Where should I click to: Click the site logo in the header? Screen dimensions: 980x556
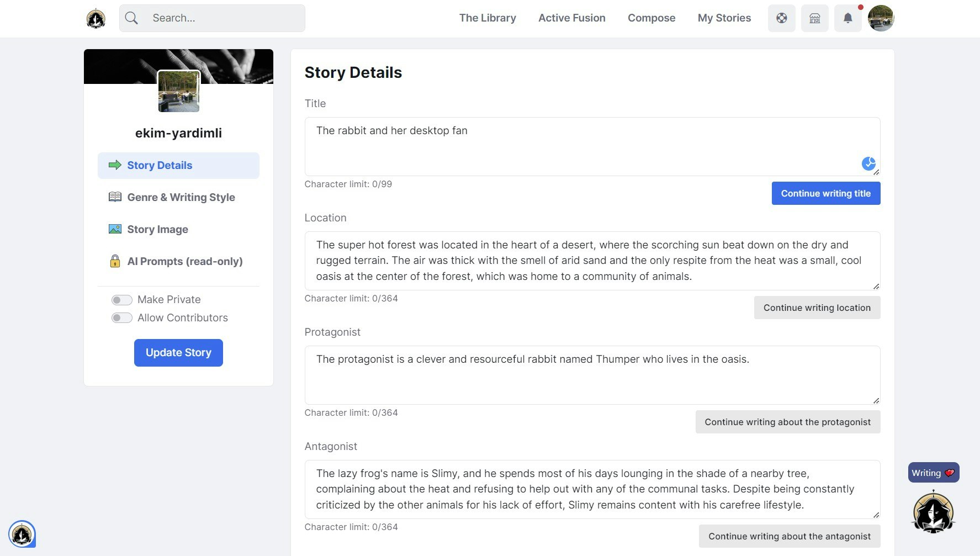[96, 19]
